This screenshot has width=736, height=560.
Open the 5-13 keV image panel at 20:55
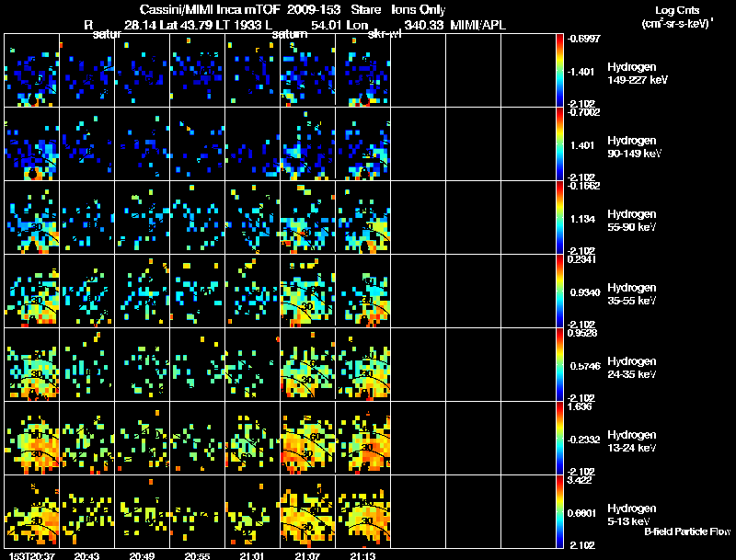pos(198,511)
